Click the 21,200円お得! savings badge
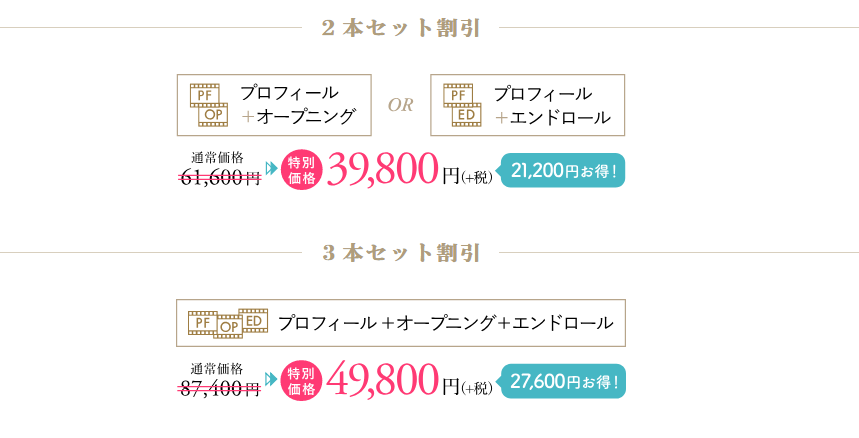The width and height of the screenshot is (859, 438). 566,171
